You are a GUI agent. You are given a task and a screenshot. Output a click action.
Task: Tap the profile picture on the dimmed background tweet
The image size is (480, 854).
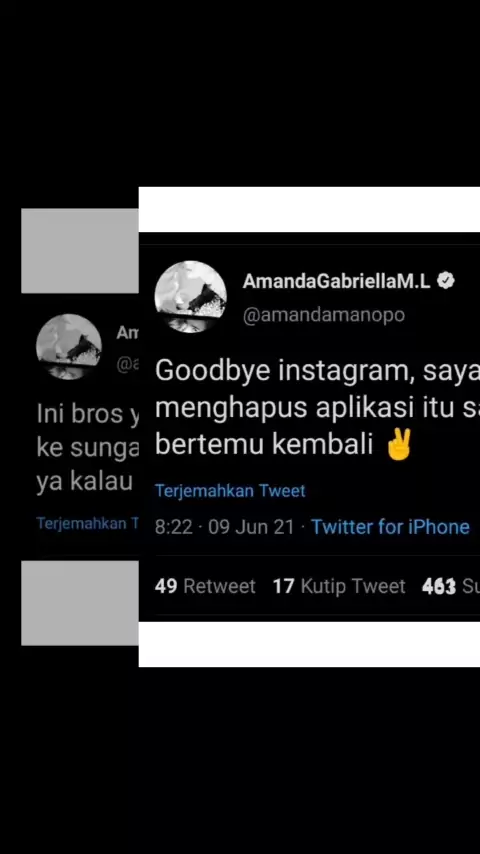[69, 346]
